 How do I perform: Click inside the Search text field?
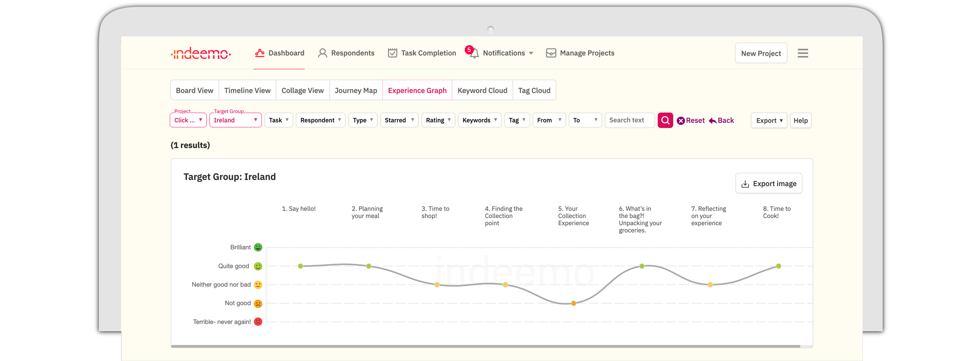629,120
